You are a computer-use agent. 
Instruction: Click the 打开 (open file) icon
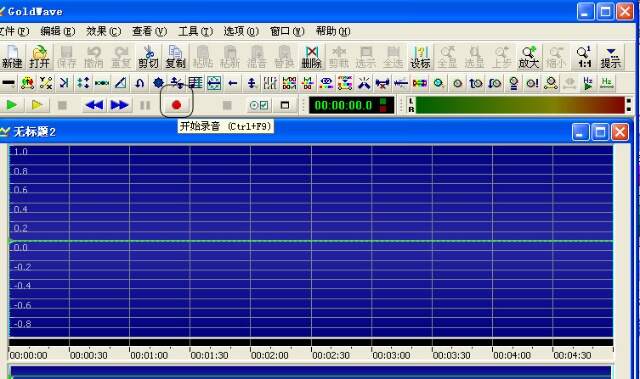click(39, 57)
